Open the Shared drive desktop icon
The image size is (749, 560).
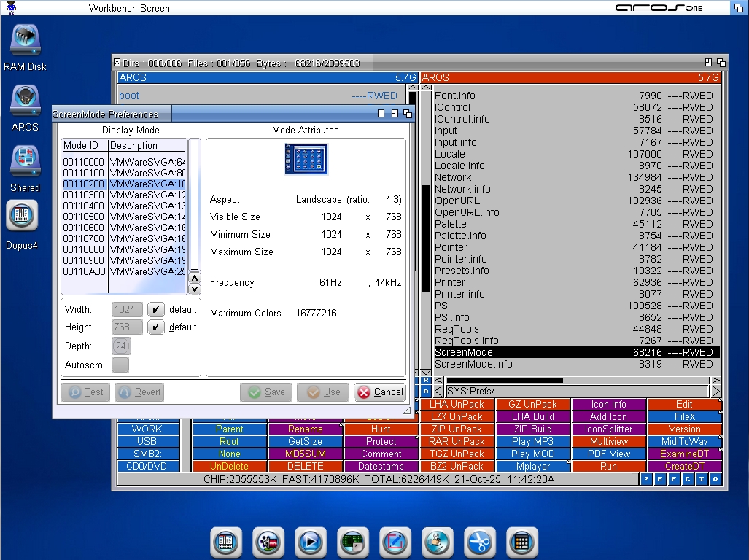pos(25,162)
